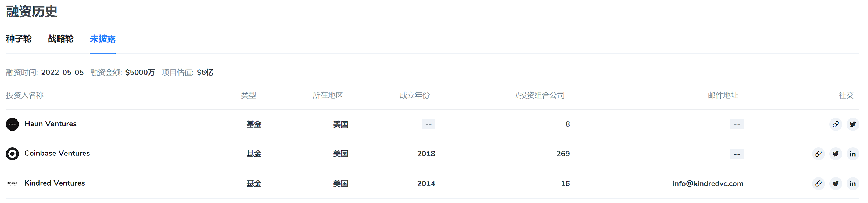Viewport: 868px width, 203px height.
Task: Open Kindred Ventures Twitter icon
Action: (x=835, y=183)
